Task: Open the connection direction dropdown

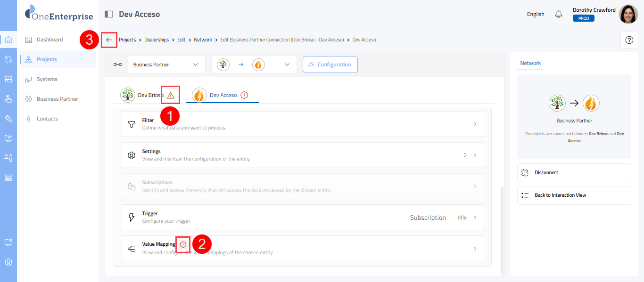Action: (x=254, y=64)
